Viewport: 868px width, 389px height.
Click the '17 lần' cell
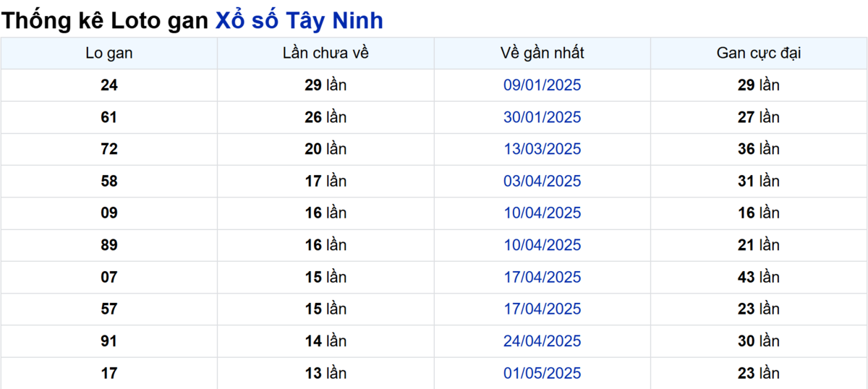[325, 181]
